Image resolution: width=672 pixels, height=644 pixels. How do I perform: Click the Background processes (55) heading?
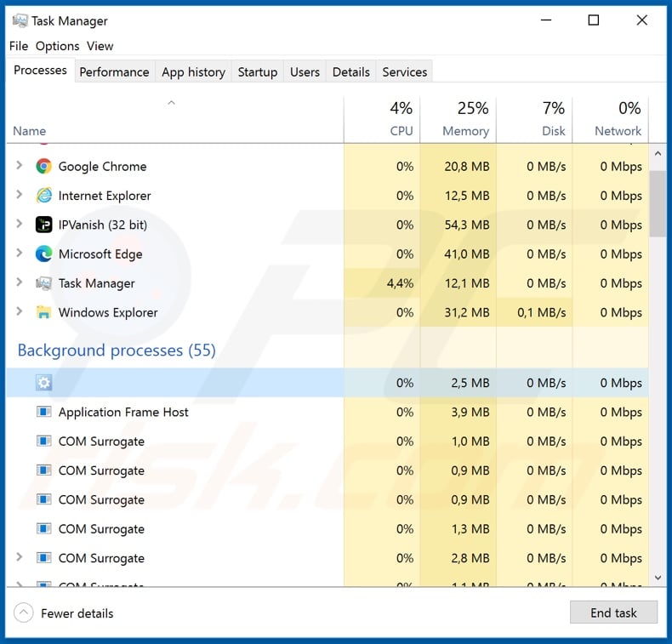click(117, 350)
